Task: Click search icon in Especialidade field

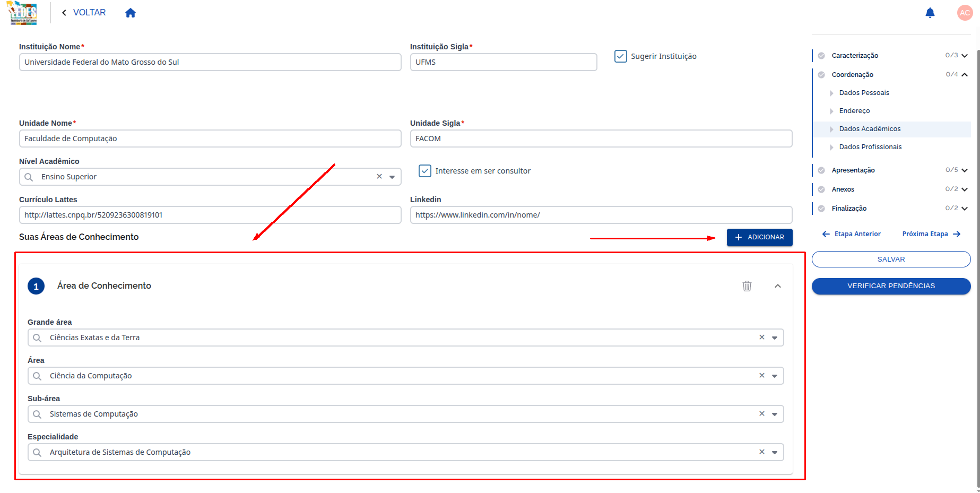Action: tap(37, 453)
